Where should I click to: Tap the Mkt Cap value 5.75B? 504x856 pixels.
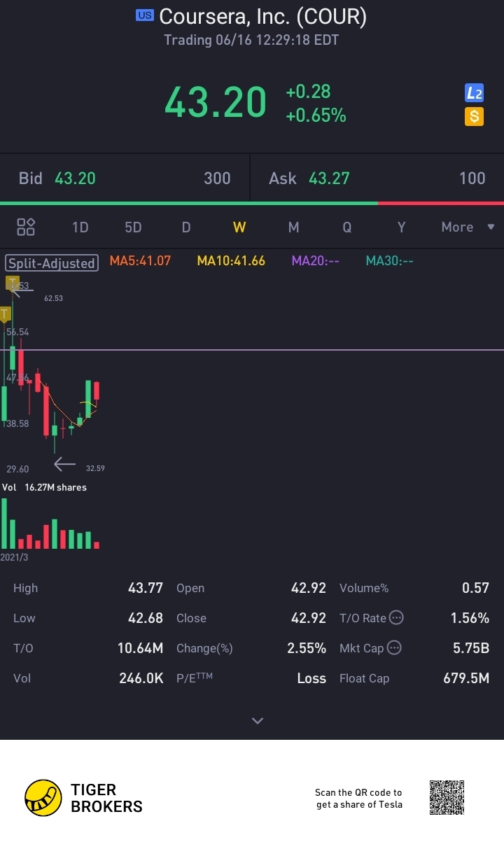(471, 648)
